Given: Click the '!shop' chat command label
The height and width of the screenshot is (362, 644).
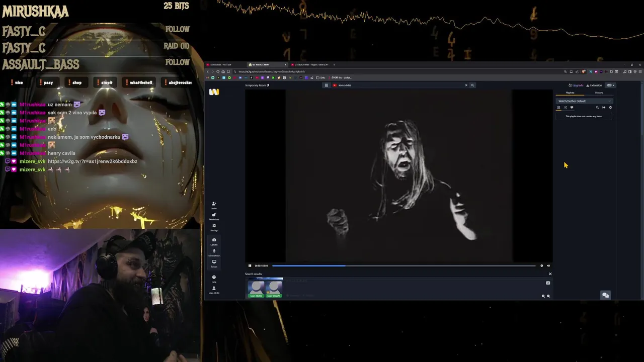Looking at the screenshot, I should (77, 82).
